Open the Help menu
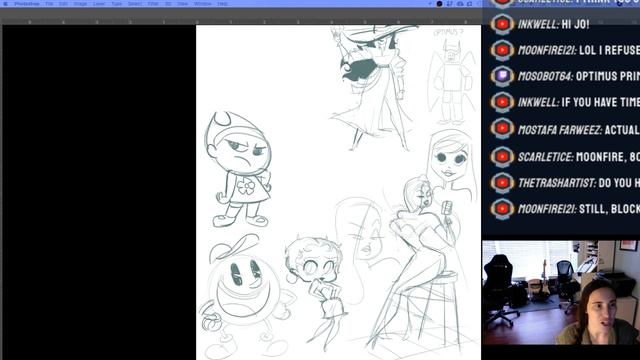640x360 pixels. [222, 4]
